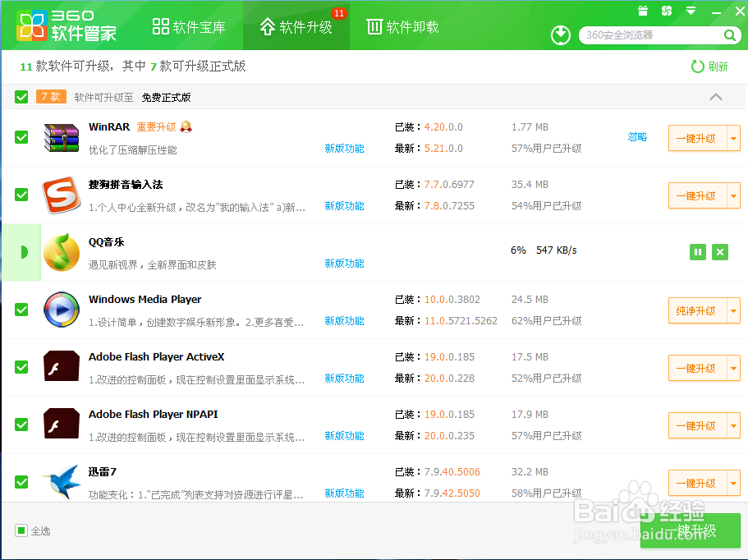The image size is (748, 560).
Task: Open 新版功能 link for Windows Media Player
Action: (x=344, y=320)
